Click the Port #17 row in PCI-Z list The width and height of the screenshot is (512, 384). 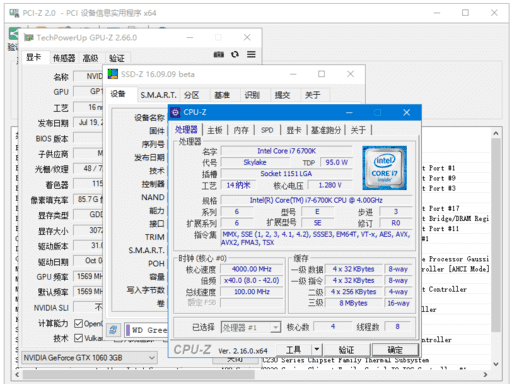(456, 209)
